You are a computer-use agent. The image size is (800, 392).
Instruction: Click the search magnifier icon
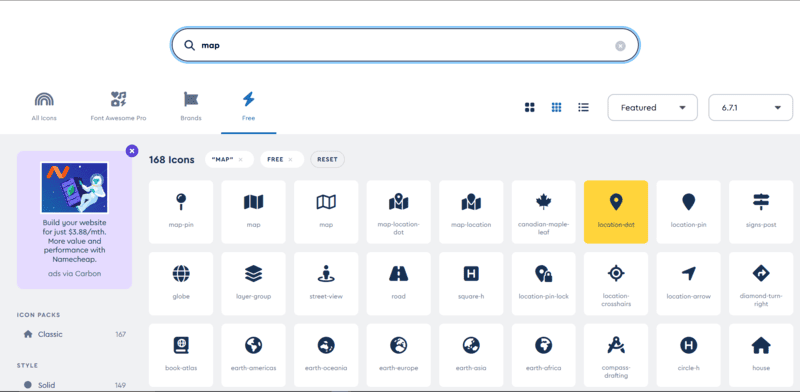[x=189, y=45]
